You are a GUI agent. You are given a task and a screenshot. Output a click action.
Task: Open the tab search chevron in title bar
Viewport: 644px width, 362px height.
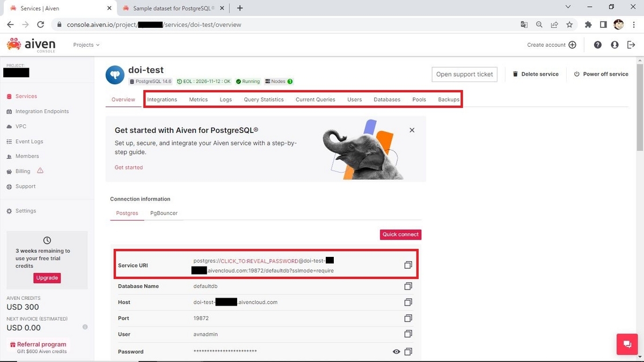point(569,7)
